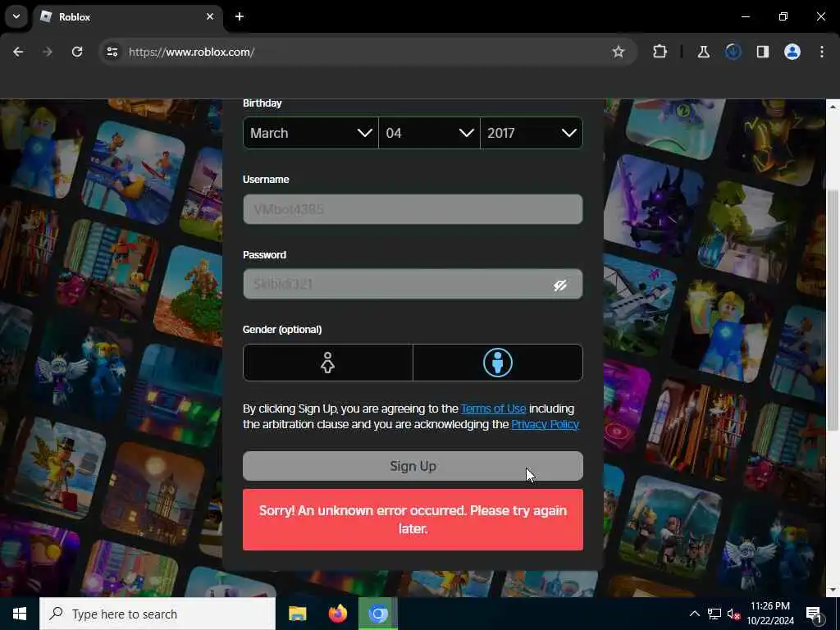The image size is (840, 630).
Task: Click the address bar URL
Action: click(192, 52)
